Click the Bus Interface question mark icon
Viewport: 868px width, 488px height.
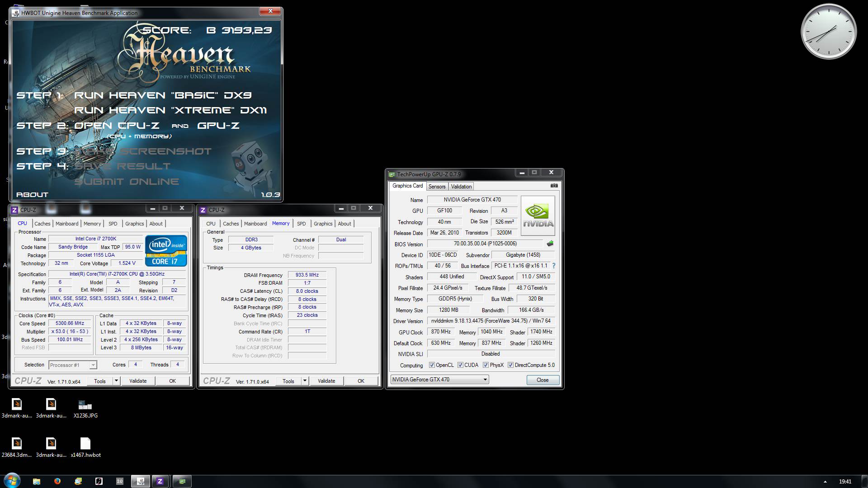[554, 266]
